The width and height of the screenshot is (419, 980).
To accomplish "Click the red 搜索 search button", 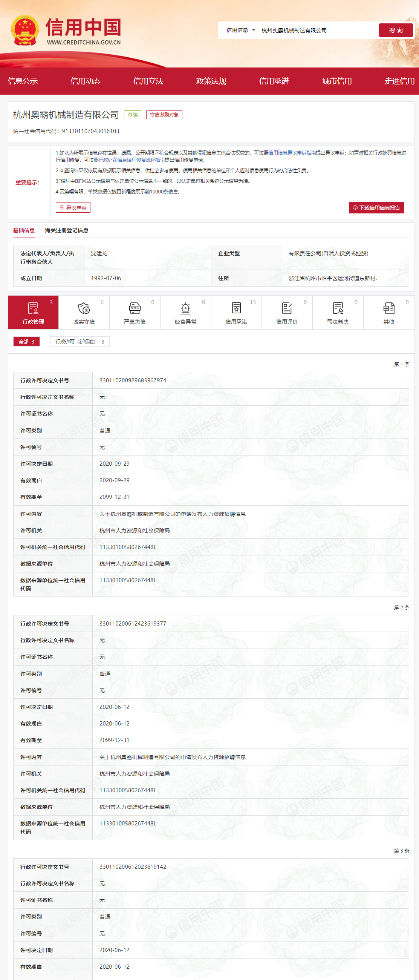I will [396, 30].
